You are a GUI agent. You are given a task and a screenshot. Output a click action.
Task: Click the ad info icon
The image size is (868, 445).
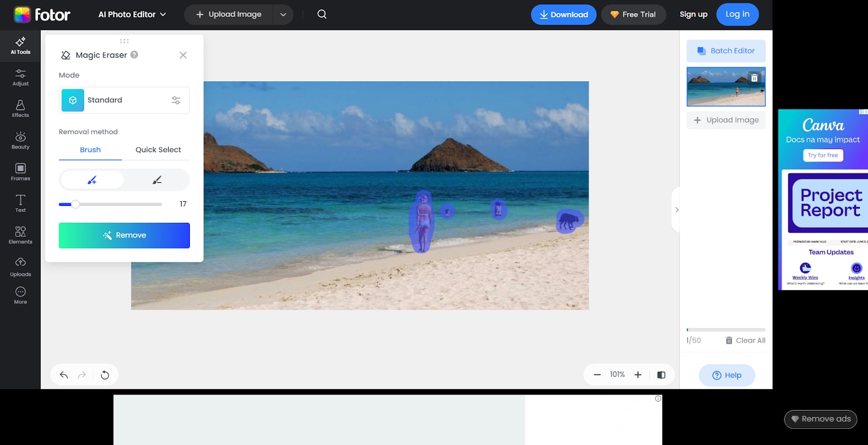[658, 398]
